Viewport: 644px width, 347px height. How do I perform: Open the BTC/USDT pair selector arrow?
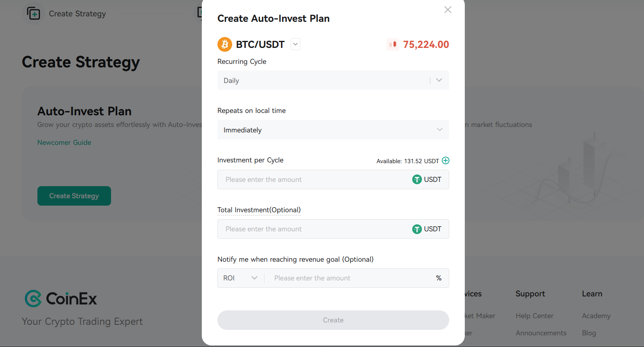click(296, 44)
